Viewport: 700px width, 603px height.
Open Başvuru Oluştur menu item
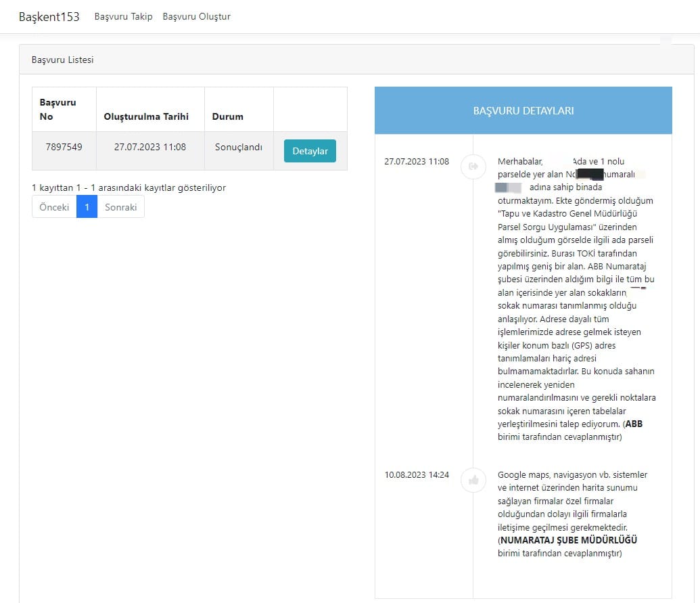tap(196, 16)
